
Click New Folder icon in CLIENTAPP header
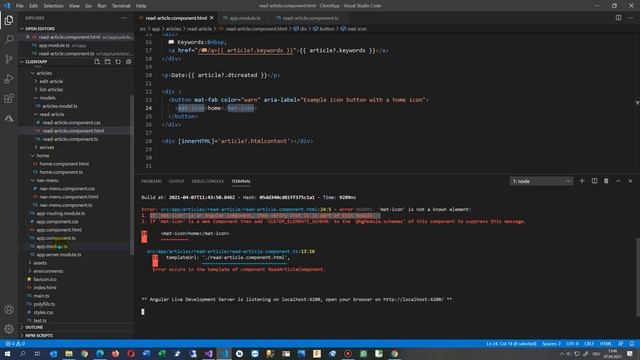[107, 62]
